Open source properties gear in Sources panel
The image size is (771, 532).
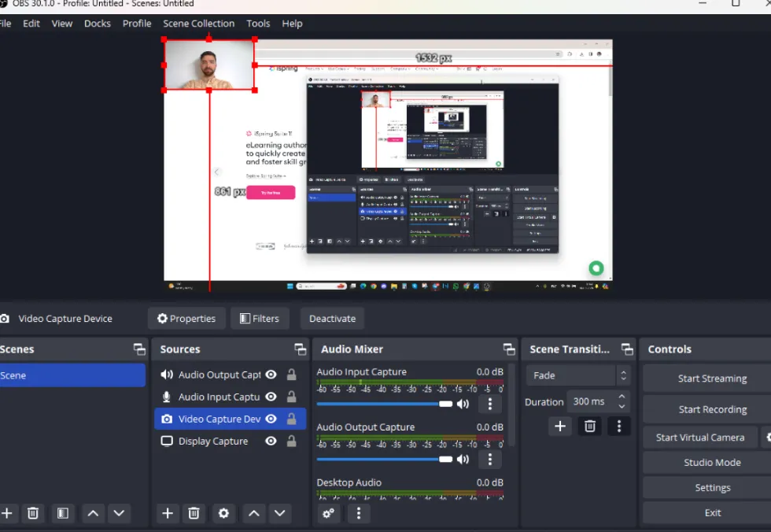(x=223, y=513)
